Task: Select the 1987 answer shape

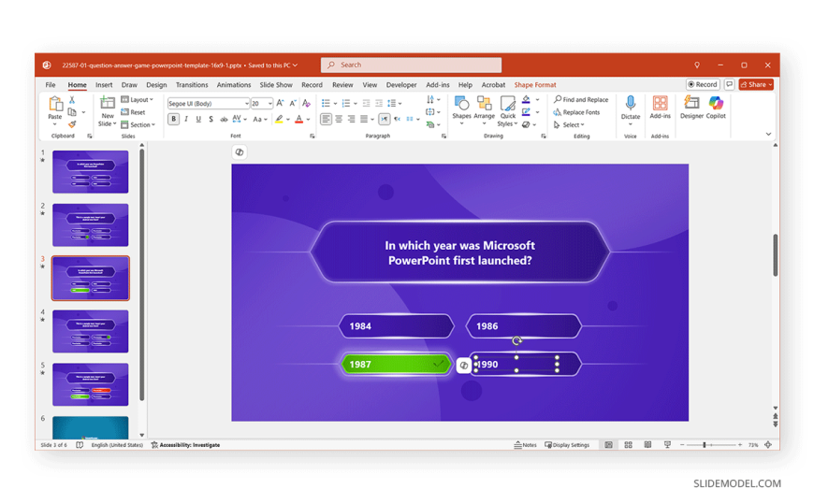Action: tap(396, 365)
